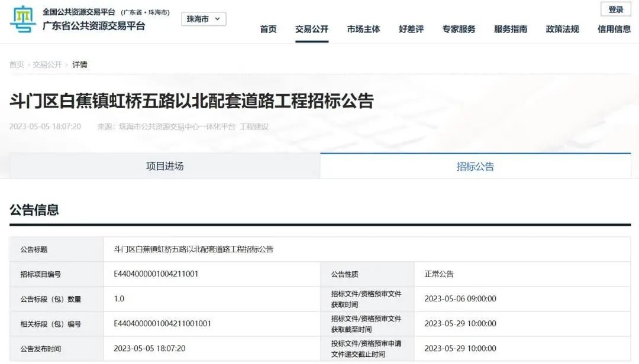This screenshot has height=364, width=639.
Task: Switch to the 招标公告 tab
Action: [476, 166]
